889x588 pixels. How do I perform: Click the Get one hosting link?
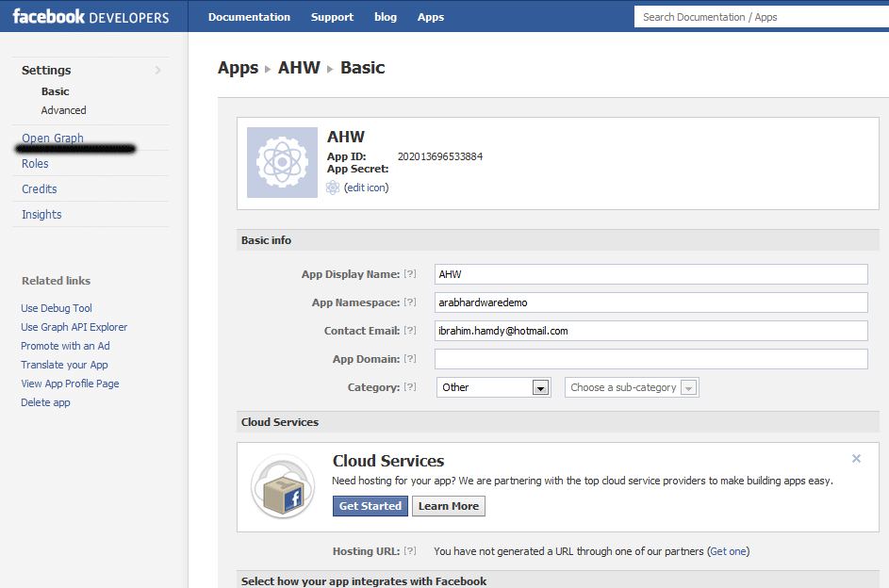(x=728, y=551)
